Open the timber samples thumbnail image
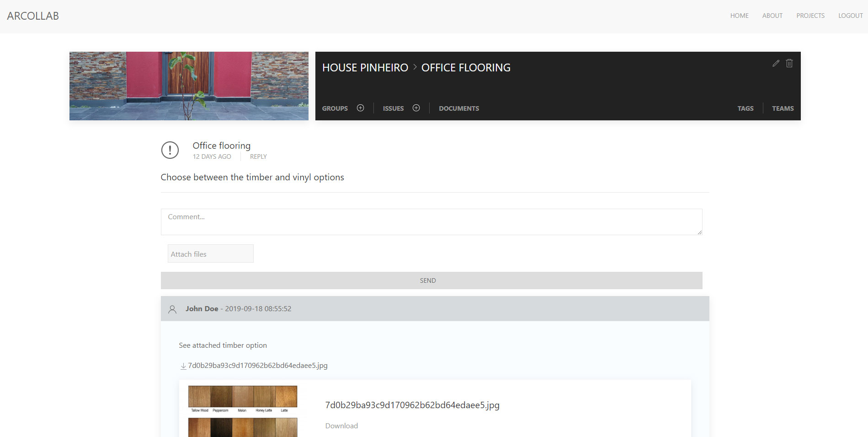 [x=243, y=411]
